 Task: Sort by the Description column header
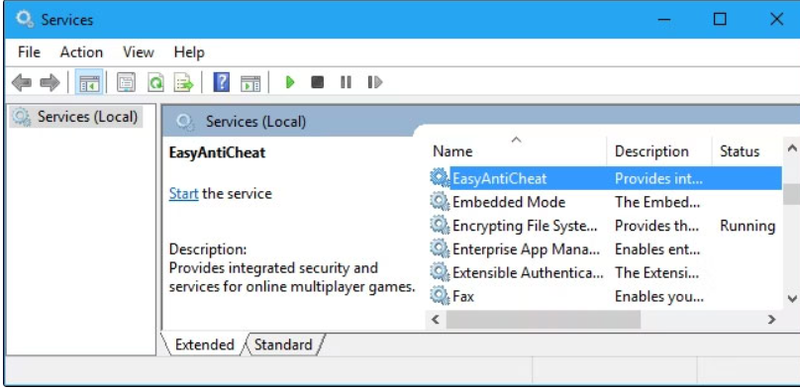[659, 151]
